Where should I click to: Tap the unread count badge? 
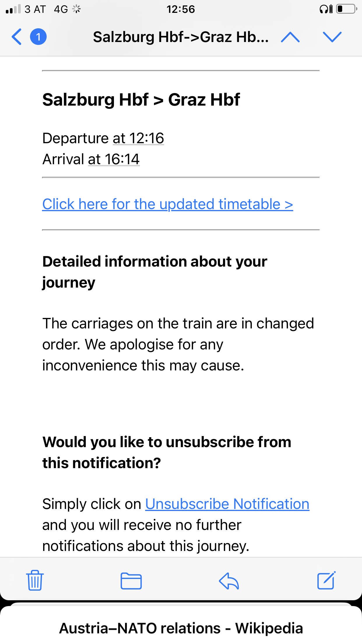38,37
